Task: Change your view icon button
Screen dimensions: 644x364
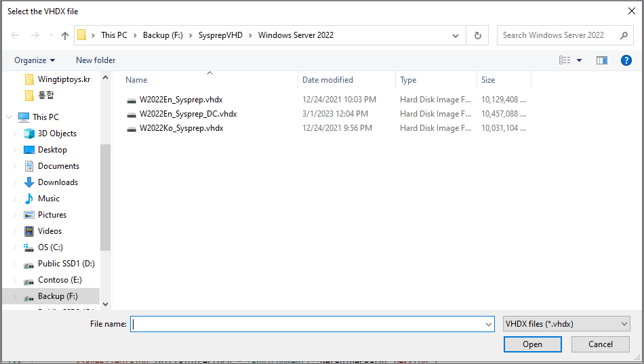Action: click(565, 60)
